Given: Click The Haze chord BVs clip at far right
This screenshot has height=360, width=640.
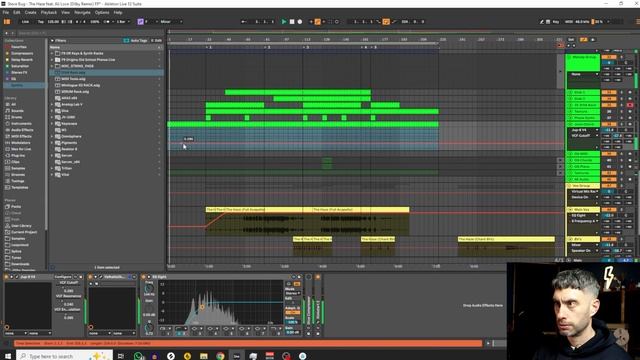Looking at the screenshot, I should (506, 239).
